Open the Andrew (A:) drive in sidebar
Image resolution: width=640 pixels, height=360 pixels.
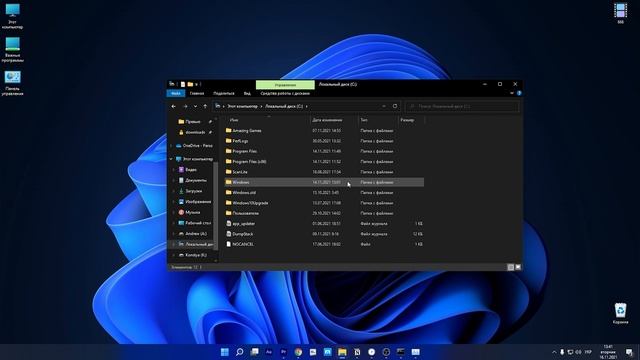tap(196, 234)
